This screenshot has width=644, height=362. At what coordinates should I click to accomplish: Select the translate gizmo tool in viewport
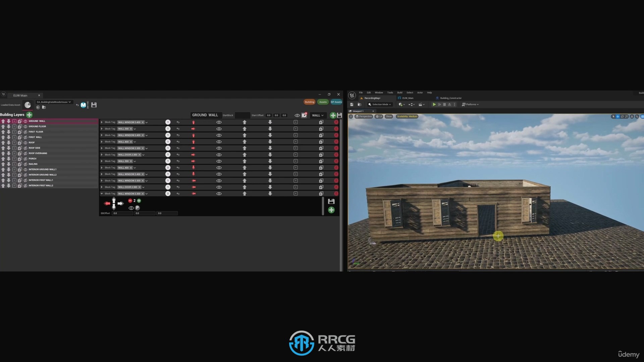click(618, 117)
